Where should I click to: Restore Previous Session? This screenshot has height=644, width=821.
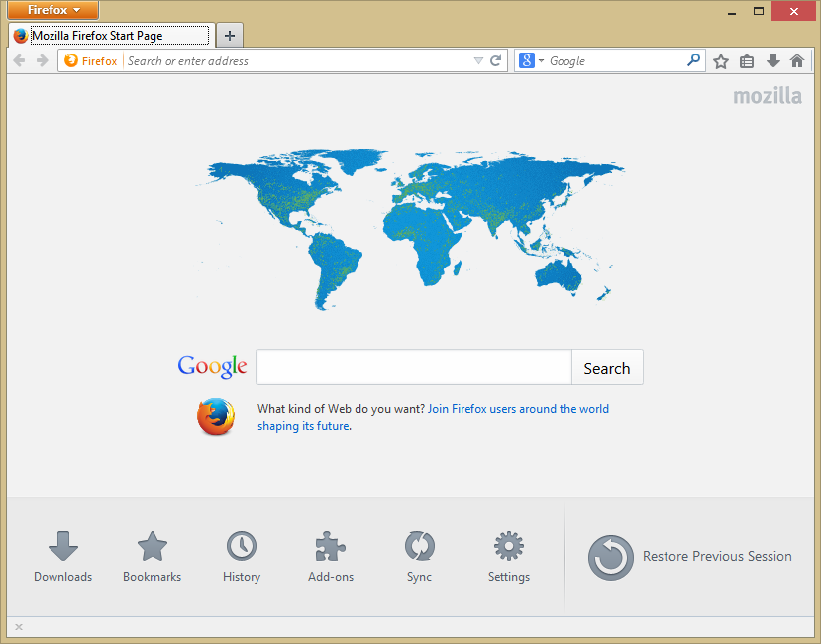690,557
